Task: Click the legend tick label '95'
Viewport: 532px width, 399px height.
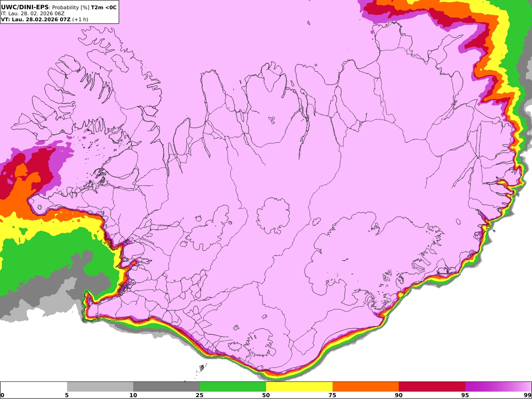Action: [x=465, y=395]
